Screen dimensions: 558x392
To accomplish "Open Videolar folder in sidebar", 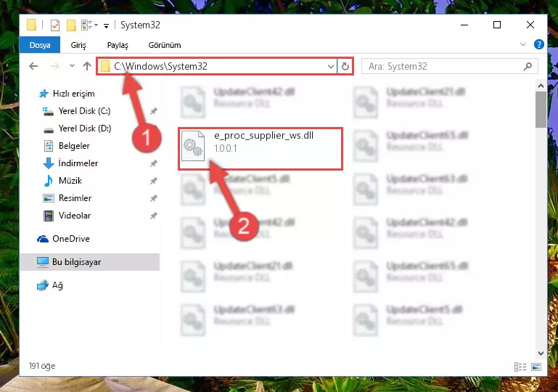I will click(x=75, y=216).
